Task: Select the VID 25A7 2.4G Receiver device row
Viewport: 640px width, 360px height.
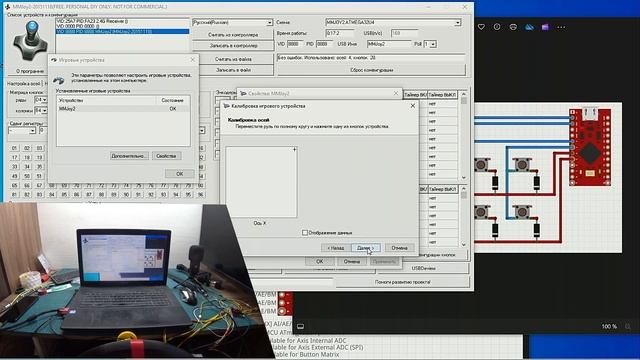Action: click(122, 21)
